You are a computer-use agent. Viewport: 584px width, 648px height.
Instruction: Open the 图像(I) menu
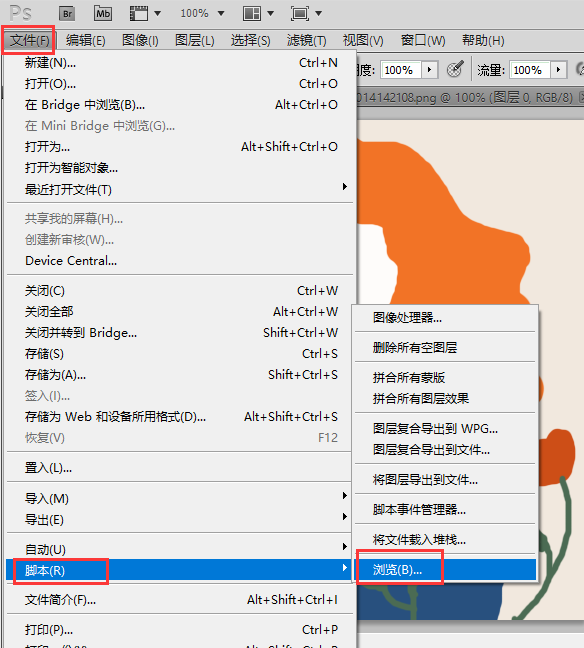[140, 40]
